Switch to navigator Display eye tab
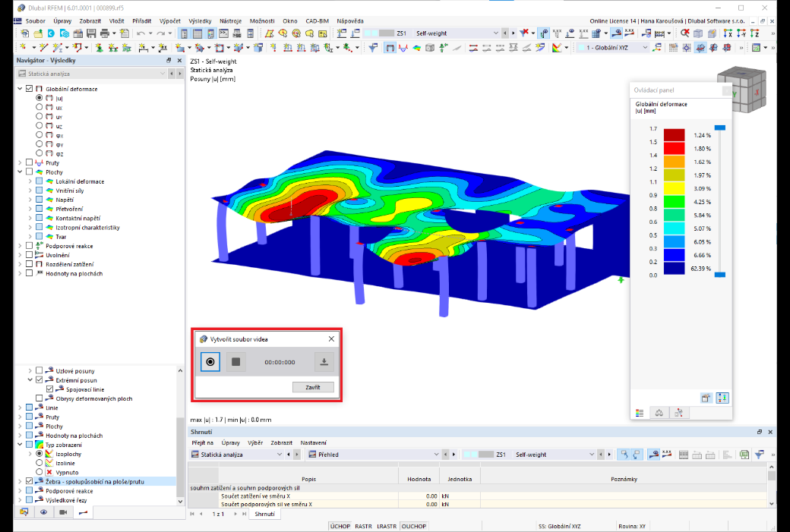Viewport: 790px width, 532px height. coord(44,512)
